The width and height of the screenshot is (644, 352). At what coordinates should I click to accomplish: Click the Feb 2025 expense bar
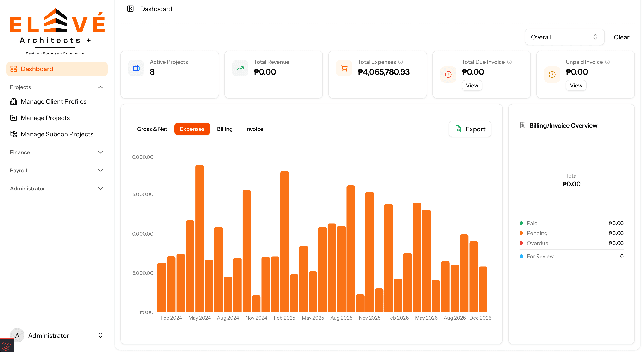pyautogui.click(x=284, y=242)
